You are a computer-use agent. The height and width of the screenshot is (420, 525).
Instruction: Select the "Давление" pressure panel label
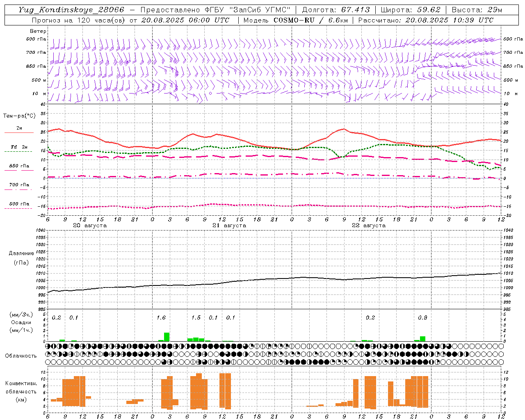pos(21,253)
